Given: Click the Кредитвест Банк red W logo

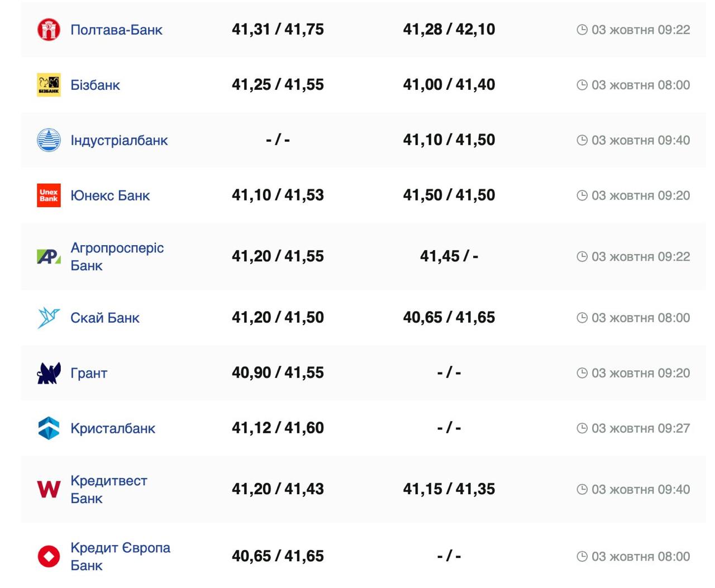Looking at the screenshot, I should click(49, 489).
